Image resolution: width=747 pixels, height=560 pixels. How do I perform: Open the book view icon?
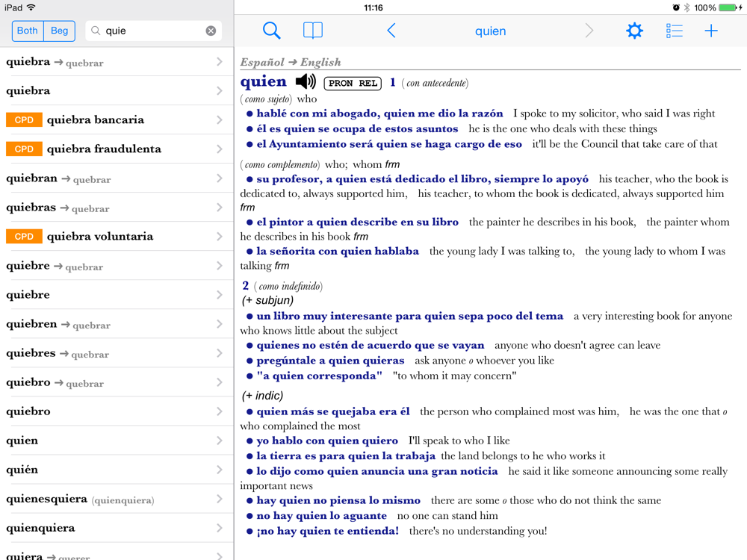(x=313, y=31)
